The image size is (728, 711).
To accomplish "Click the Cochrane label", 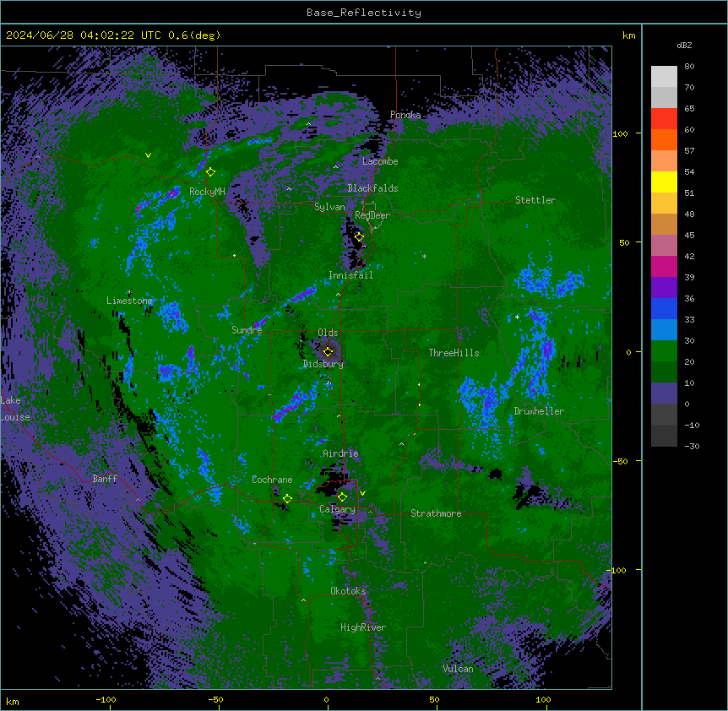I will [272, 480].
